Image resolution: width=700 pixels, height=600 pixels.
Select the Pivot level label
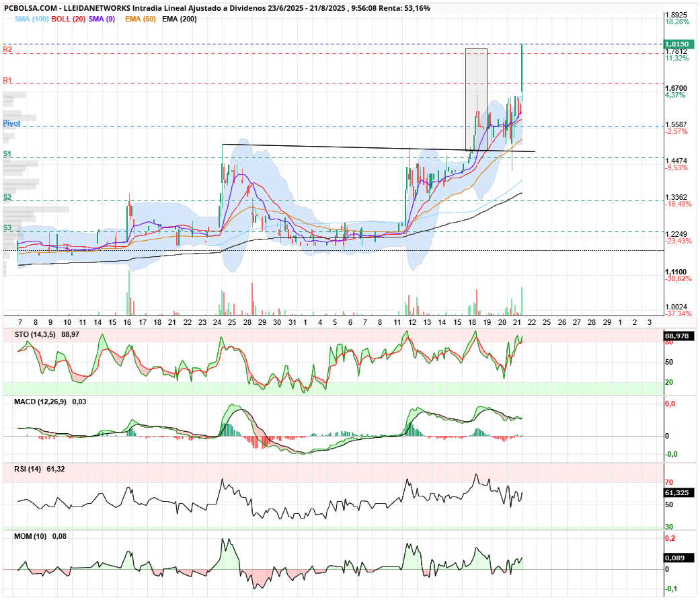11,123
